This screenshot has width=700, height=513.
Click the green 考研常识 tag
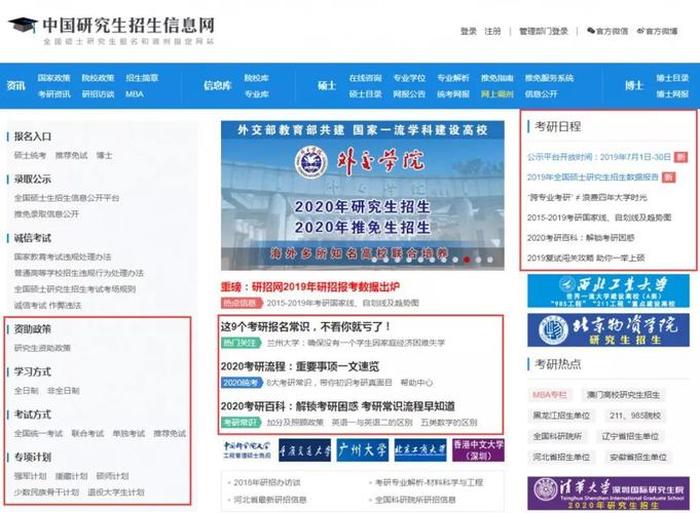pos(241,422)
